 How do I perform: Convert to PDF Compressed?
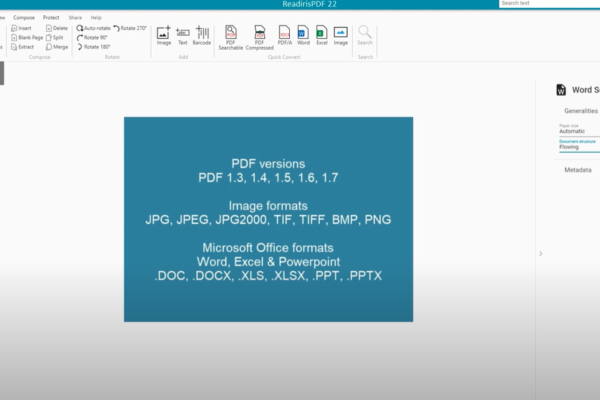coord(260,36)
